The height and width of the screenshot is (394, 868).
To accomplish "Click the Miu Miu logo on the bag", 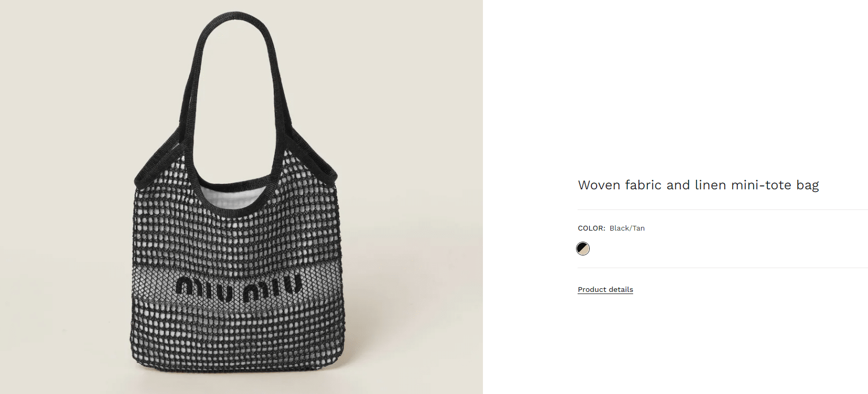I will [238, 287].
